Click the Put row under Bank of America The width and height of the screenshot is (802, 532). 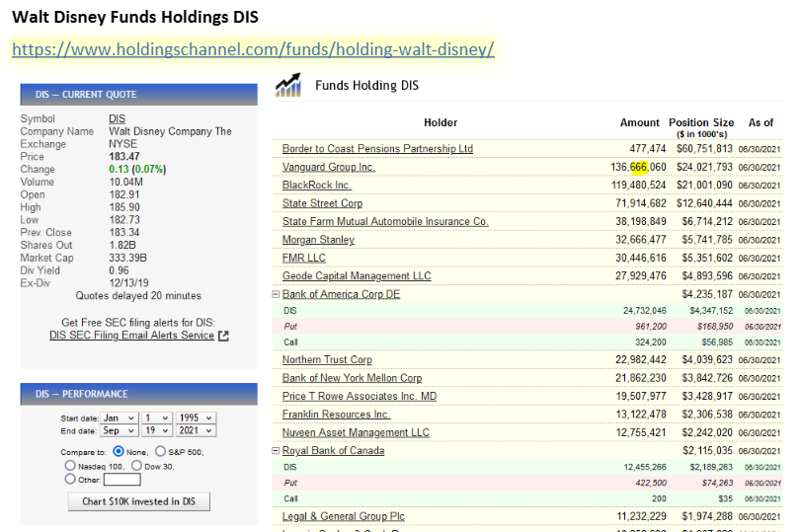pos(527,327)
